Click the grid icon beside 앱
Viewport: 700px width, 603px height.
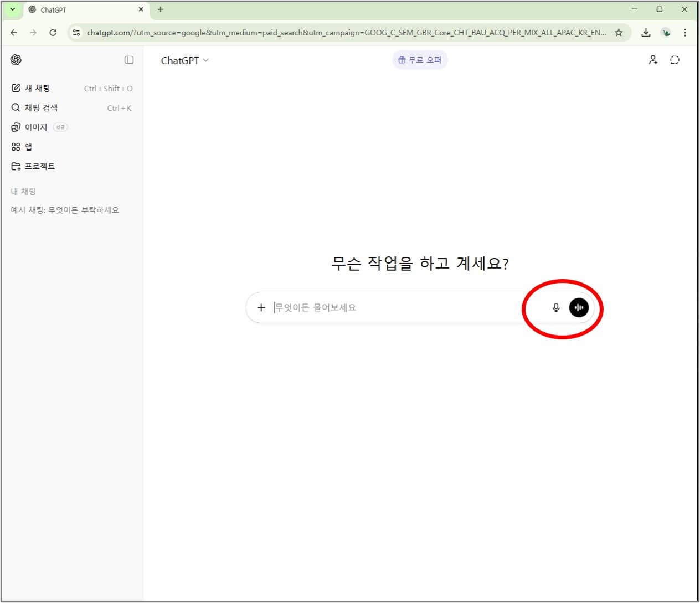pyautogui.click(x=16, y=147)
